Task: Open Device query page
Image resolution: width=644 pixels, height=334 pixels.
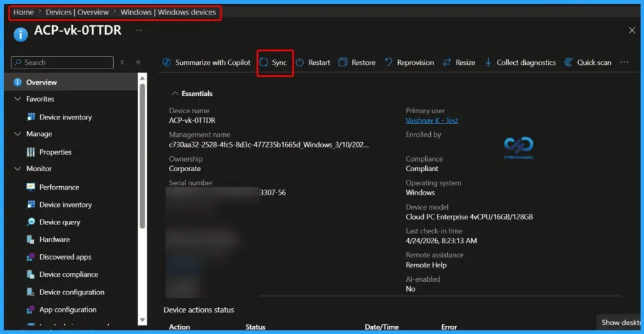Action: pyautogui.click(x=60, y=222)
